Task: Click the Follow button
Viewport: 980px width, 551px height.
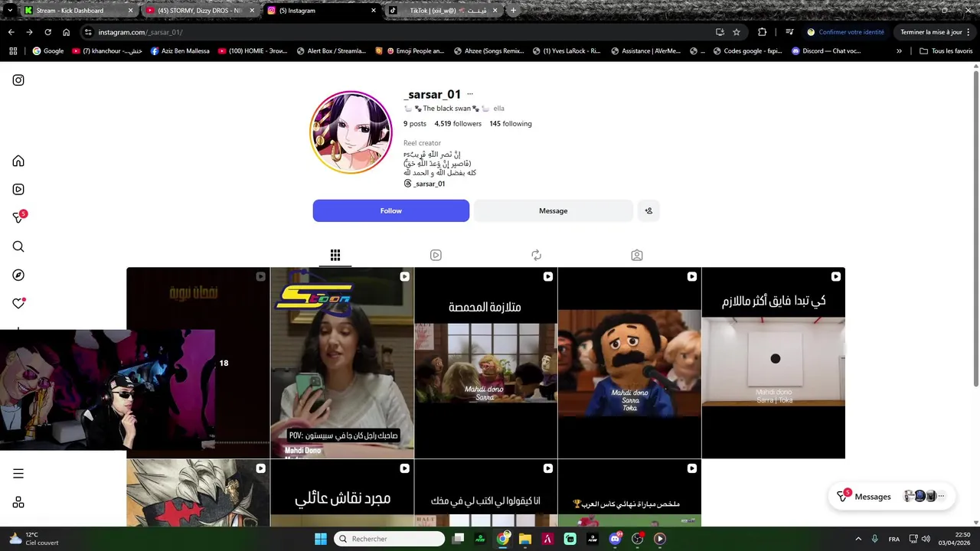Action: click(x=390, y=211)
